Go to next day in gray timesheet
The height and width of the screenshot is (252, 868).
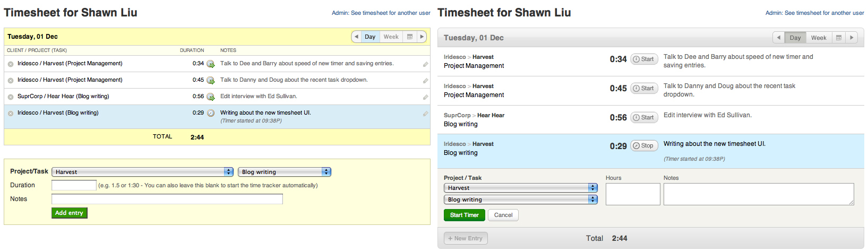click(x=852, y=38)
